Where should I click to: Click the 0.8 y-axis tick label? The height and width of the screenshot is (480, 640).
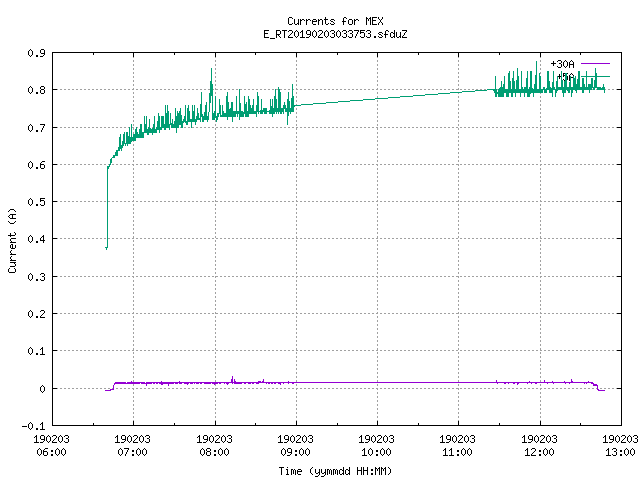click(x=36, y=90)
